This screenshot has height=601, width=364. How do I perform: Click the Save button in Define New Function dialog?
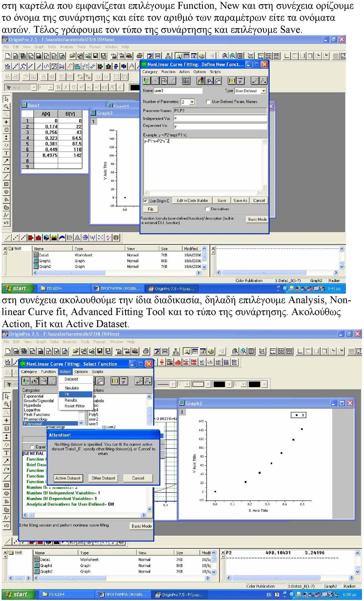pyautogui.click(x=222, y=201)
